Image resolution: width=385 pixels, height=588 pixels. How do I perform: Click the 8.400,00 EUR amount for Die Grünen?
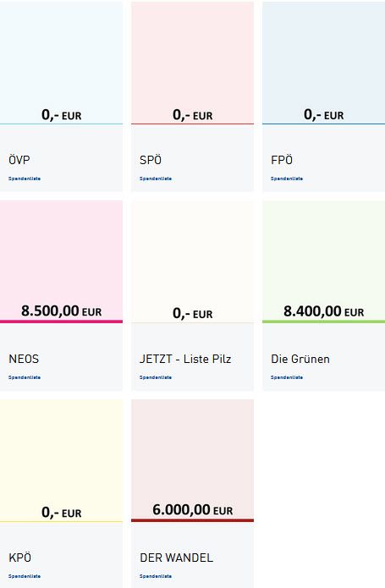[x=324, y=311]
